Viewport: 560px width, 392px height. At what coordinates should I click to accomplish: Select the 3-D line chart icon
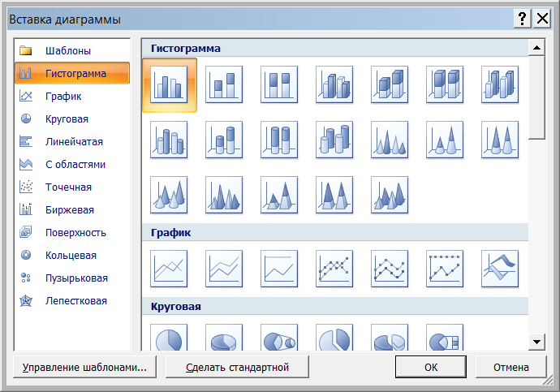pos(500,269)
